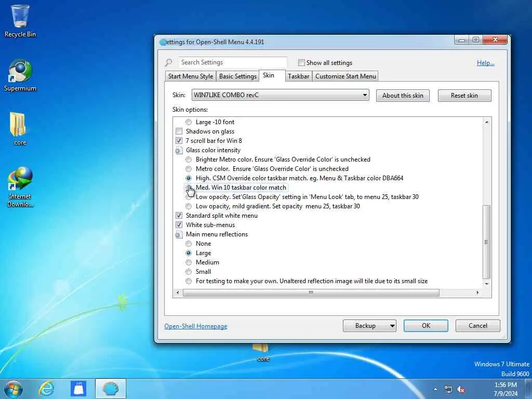532x399 pixels.
Task: Click the network tray icon
Action: (448, 390)
